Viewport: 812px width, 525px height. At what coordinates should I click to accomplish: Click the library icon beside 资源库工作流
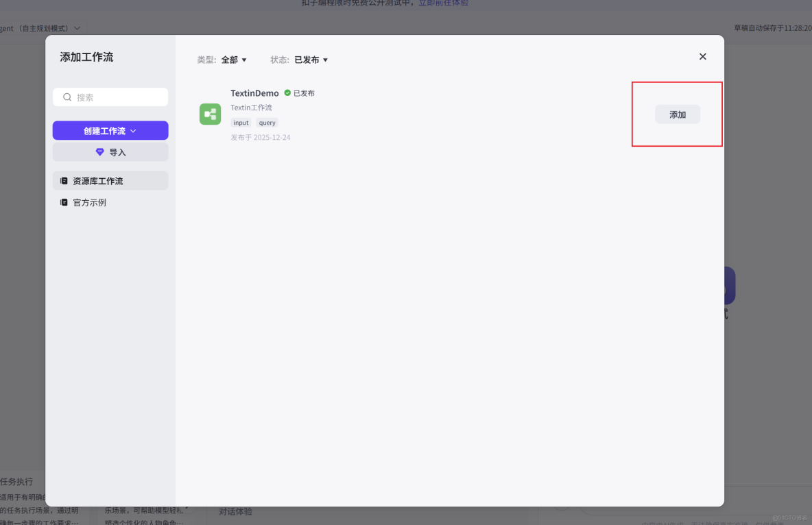[x=64, y=180]
